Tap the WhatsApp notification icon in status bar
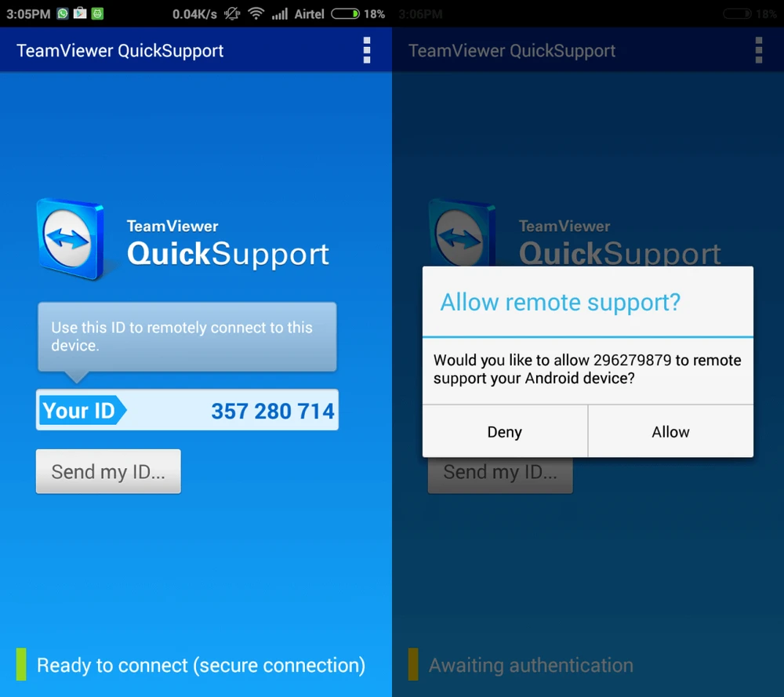Screen dimensions: 784x697 (63, 13)
